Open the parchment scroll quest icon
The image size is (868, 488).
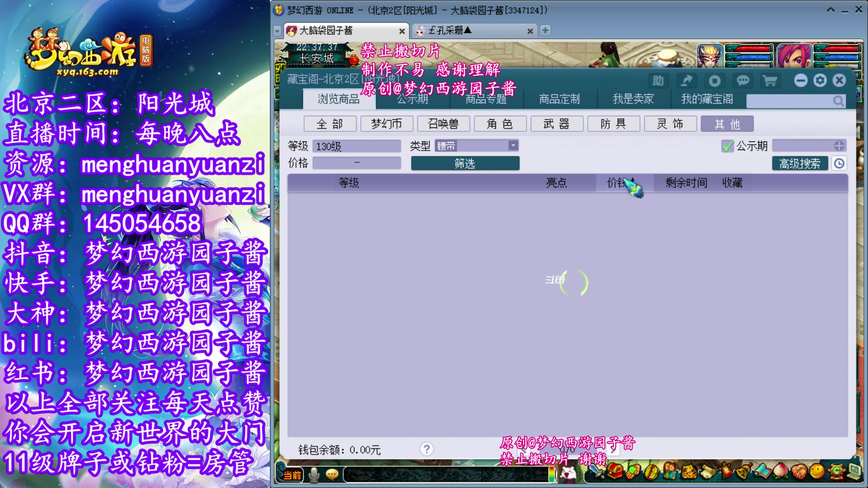point(708,472)
